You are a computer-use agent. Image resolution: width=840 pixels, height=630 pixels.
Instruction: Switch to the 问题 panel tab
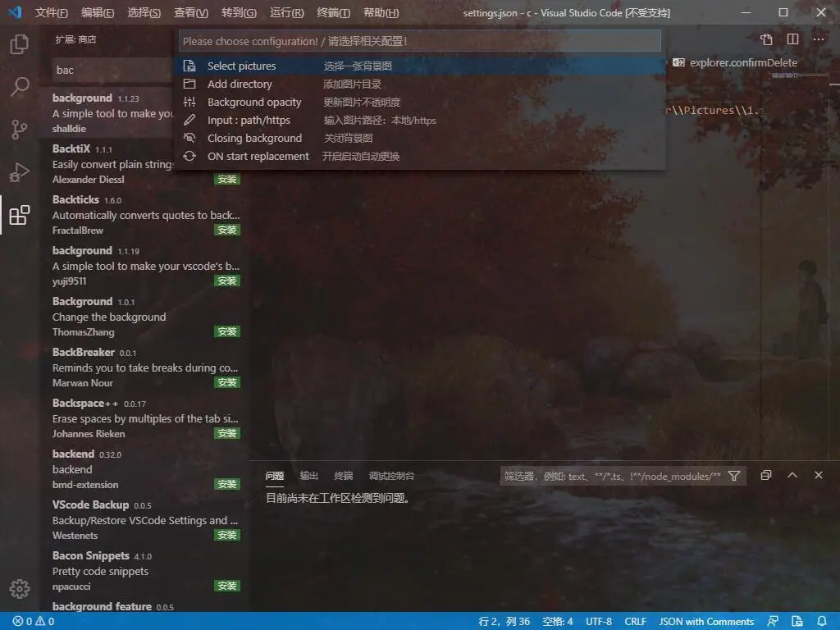275,476
